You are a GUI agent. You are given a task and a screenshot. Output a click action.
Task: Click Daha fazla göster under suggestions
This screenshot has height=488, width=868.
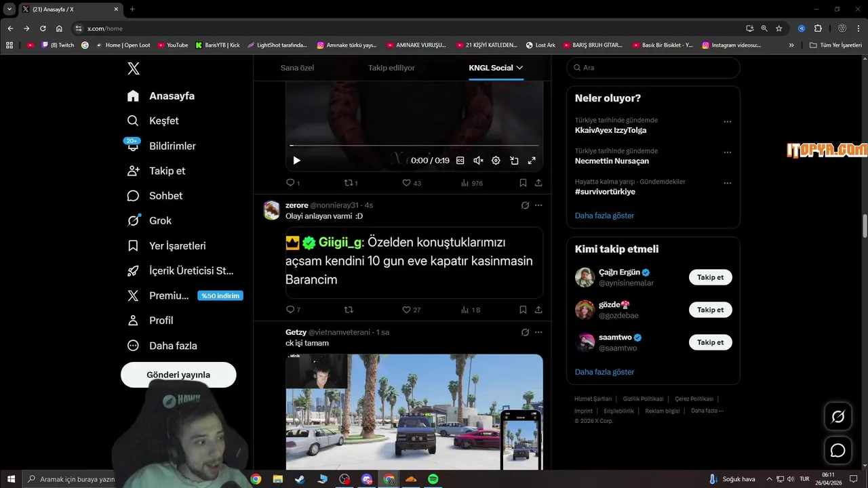604,372
